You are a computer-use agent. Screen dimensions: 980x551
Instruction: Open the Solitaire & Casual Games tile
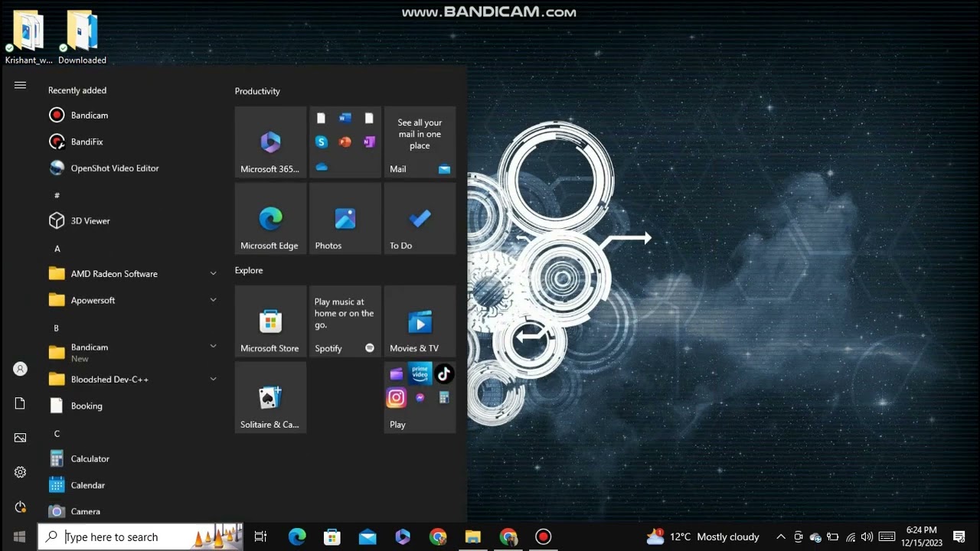point(270,398)
